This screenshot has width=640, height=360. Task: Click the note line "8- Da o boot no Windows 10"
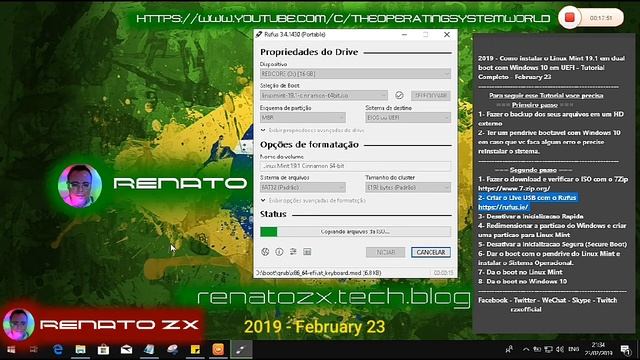pyautogui.click(x=522, y=282)
